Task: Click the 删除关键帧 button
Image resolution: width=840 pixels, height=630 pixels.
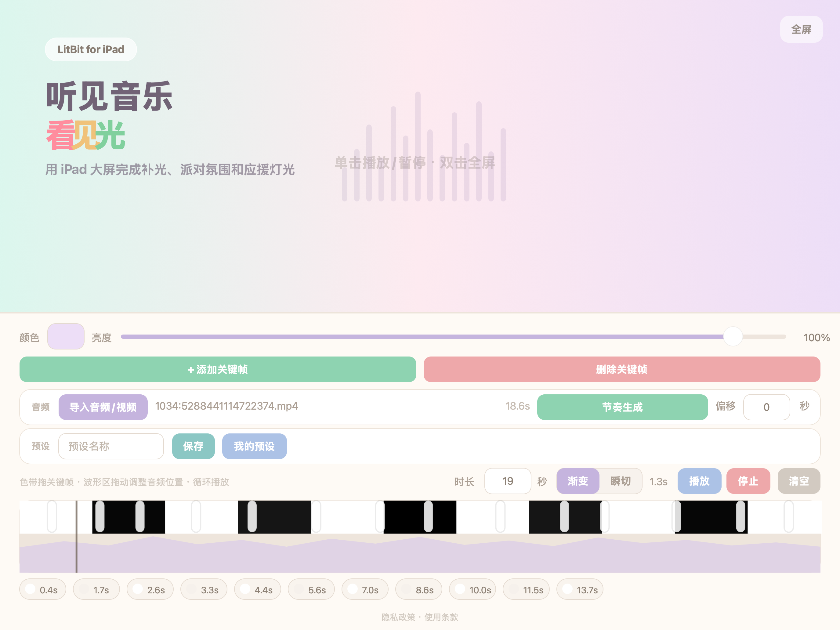Action: [622, 369]
